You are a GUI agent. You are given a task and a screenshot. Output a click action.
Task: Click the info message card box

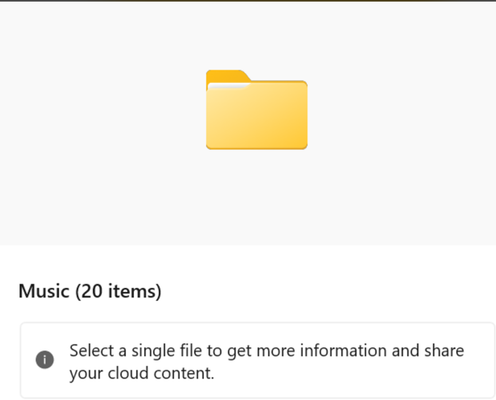point(257,360)
